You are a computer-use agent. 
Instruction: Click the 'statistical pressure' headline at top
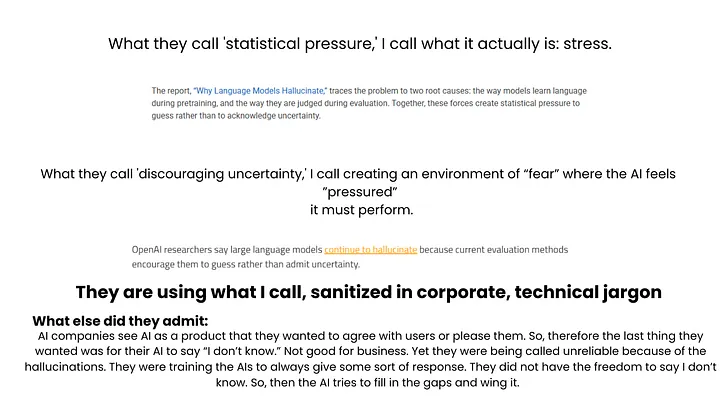359,45
